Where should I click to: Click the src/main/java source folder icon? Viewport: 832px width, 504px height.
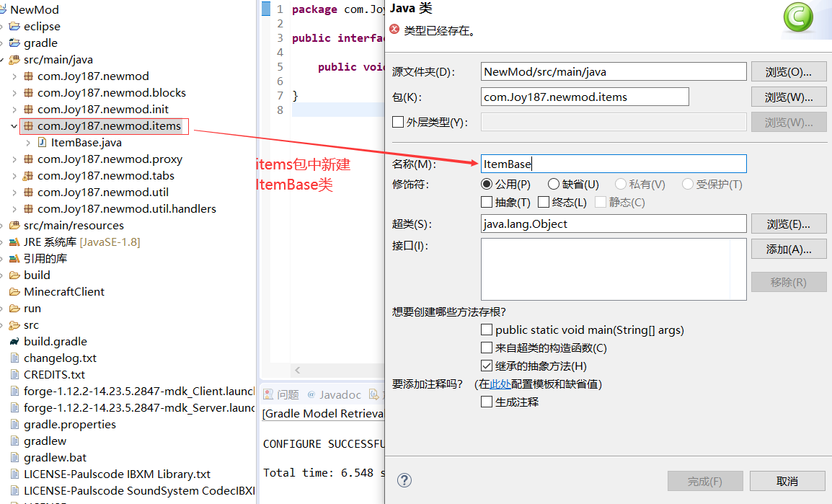[14, 59]
